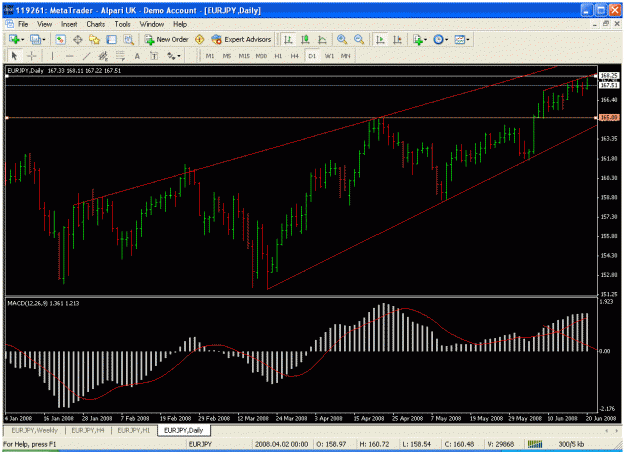Expand the Profiles dropdown arrow

point(44,39)
